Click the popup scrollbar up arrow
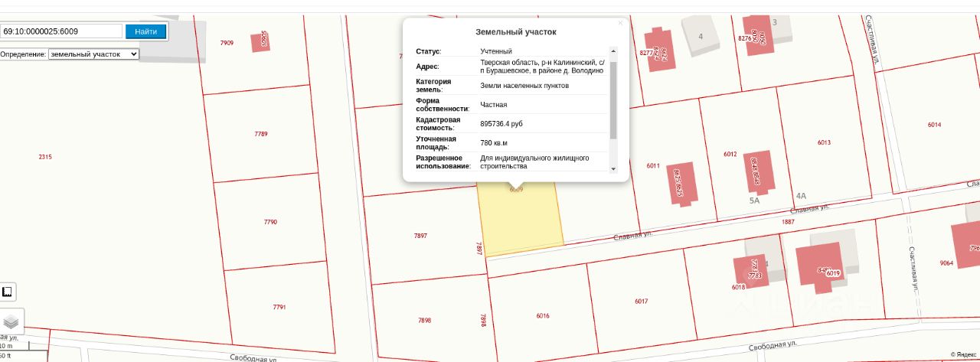980x362 pixels. (612, 51)
